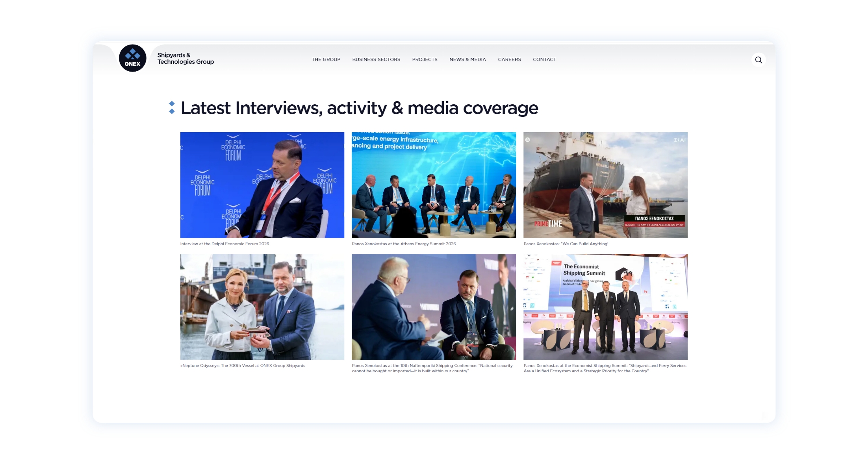Open THE GROUP menu
This screenshot has height=464, width=868.
tap(326, 59)
